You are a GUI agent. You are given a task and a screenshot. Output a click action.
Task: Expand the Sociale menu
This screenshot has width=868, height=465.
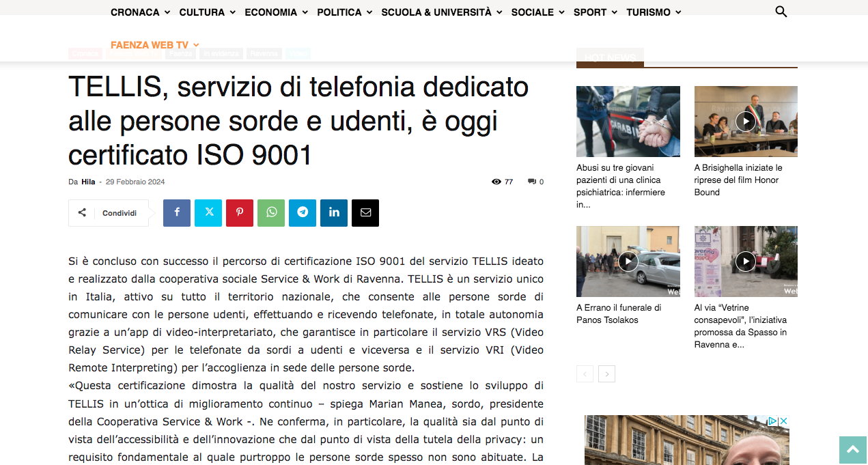pos(538,12)
